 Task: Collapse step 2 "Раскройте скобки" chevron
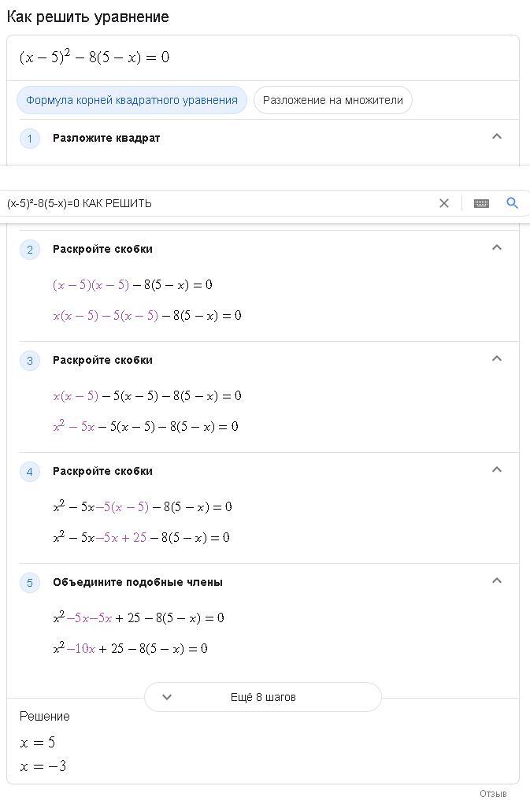(497, 247)
